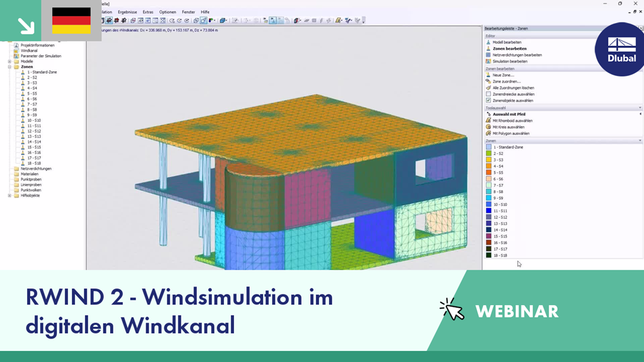
Task: Choose Mit Polygon auswählen tool
Action: pos(510,134)
